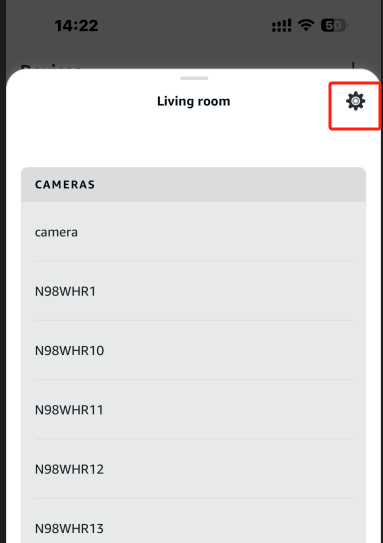Tap divider line between N98WHR12 and N98WHR13
This screenshot has width=383, height=543.
[x=193, y=499]
